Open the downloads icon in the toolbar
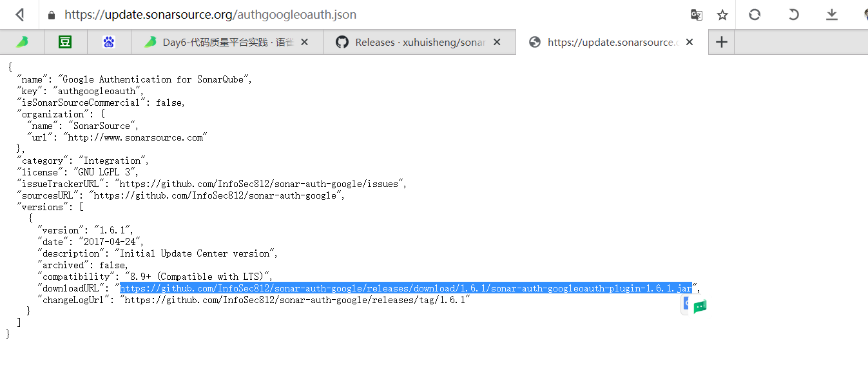868x374 pixels. (x=832, y=14)
